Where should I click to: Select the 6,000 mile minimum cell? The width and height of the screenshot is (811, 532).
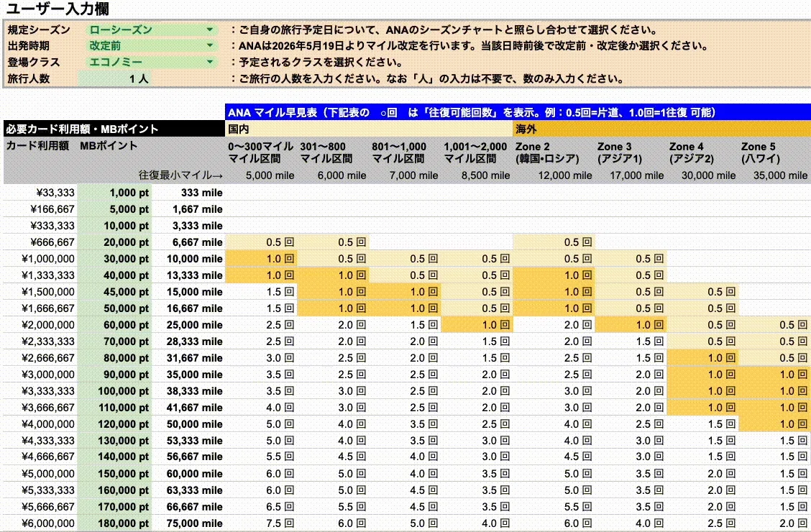tap(333, 176)
